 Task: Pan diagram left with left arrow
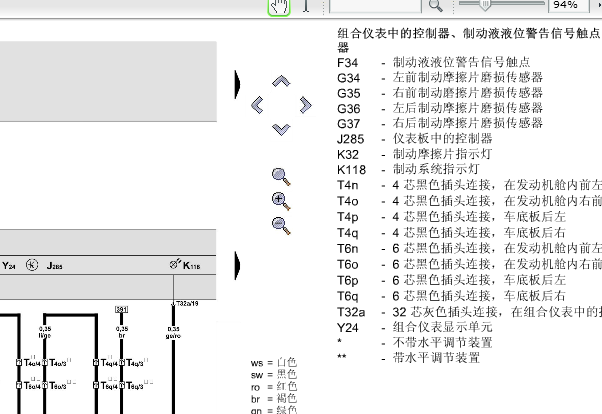pos(257,105)
